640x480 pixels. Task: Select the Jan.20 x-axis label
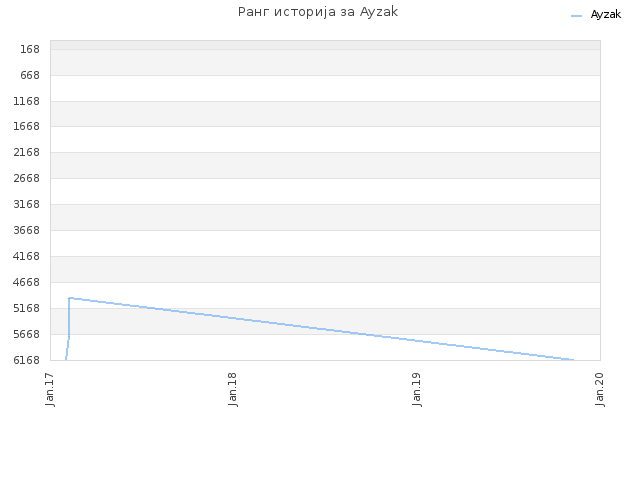pyautogui.click(x=600, y=389)
